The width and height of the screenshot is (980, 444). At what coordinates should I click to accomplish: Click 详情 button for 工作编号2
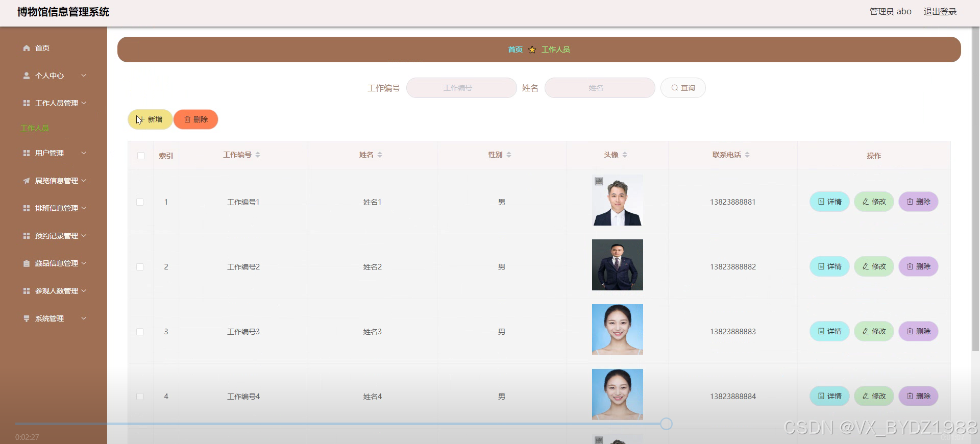(829, 266)
